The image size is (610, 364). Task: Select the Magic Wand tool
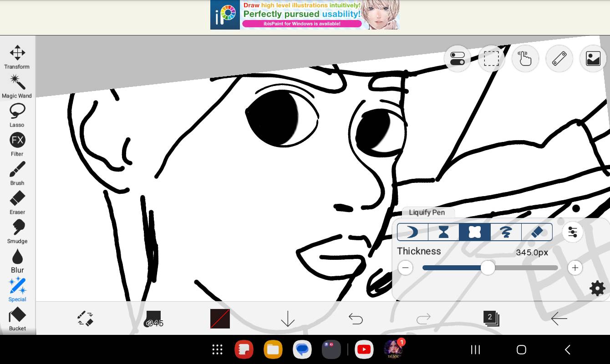tap(17, 86)
